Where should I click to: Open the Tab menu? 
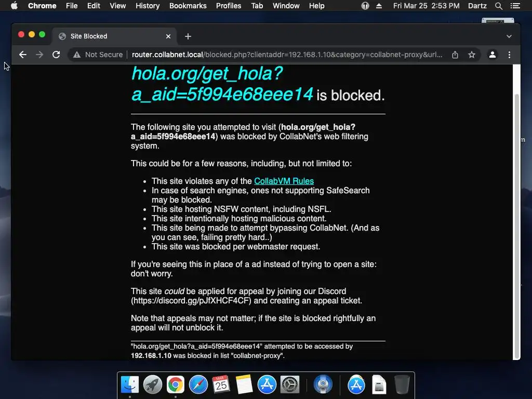point(257,6)
